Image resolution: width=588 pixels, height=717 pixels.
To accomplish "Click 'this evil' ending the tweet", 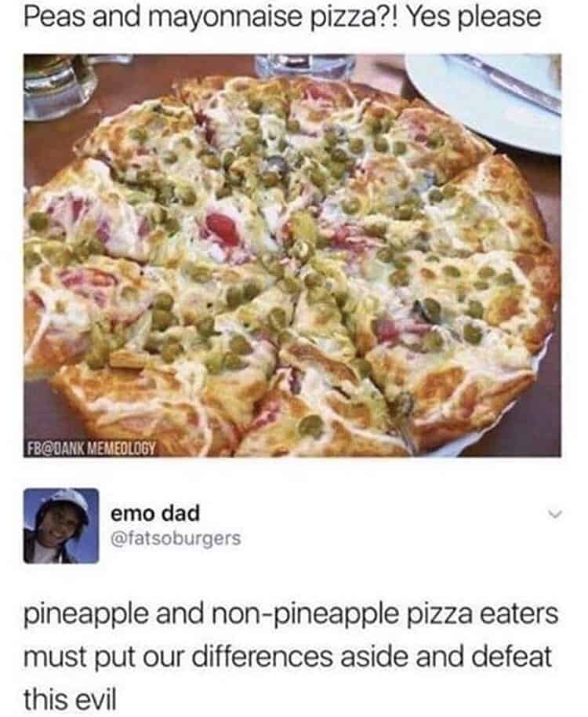I will point(70,699).
